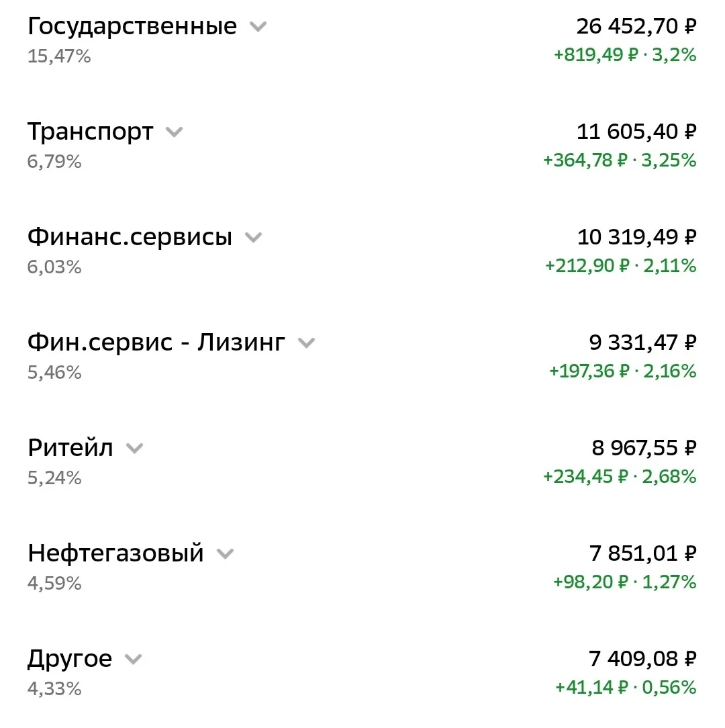Click the 26 452,70 ₽ total amount

[x=636, y=26]
